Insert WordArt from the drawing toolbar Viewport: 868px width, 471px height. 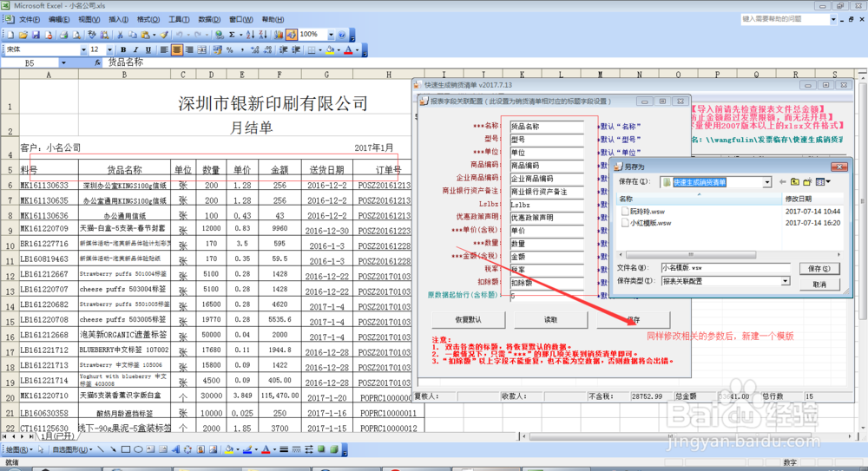point(176,449)
